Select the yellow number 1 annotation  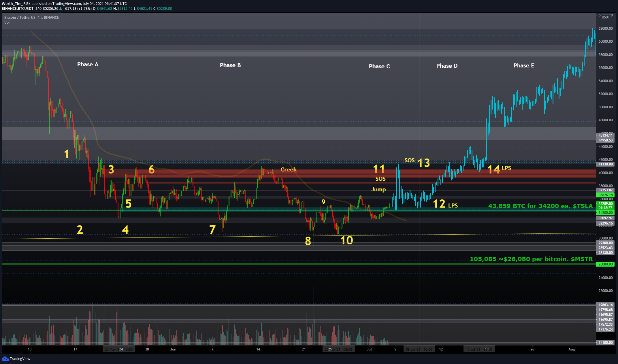tap(67, 154)
